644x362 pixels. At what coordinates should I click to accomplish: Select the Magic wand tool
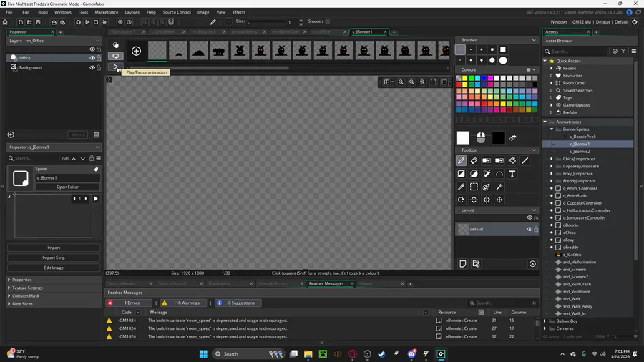click(499, 187)
